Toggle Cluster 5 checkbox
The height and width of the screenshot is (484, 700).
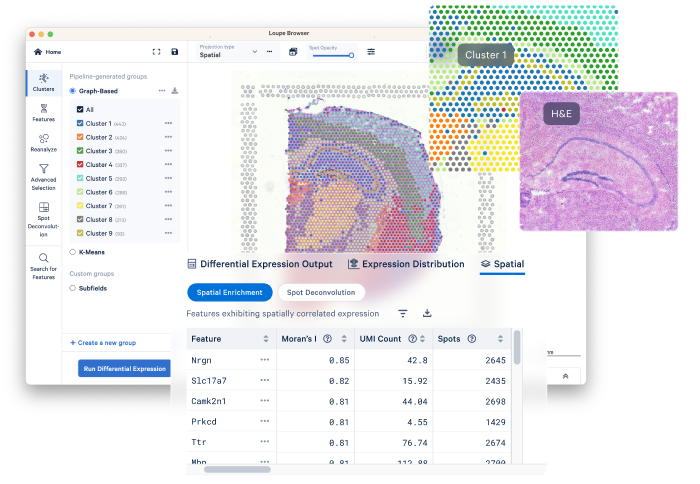click(x=80, y=178)
